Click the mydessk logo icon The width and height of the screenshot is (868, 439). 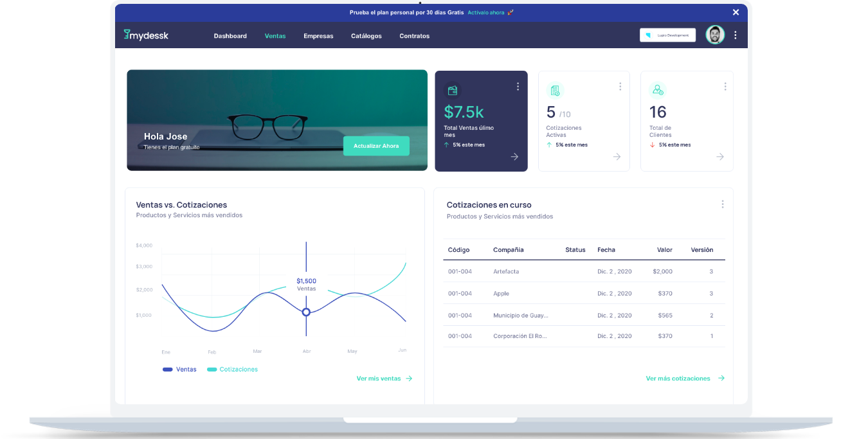pyautogui.click(x=128, y=35)
